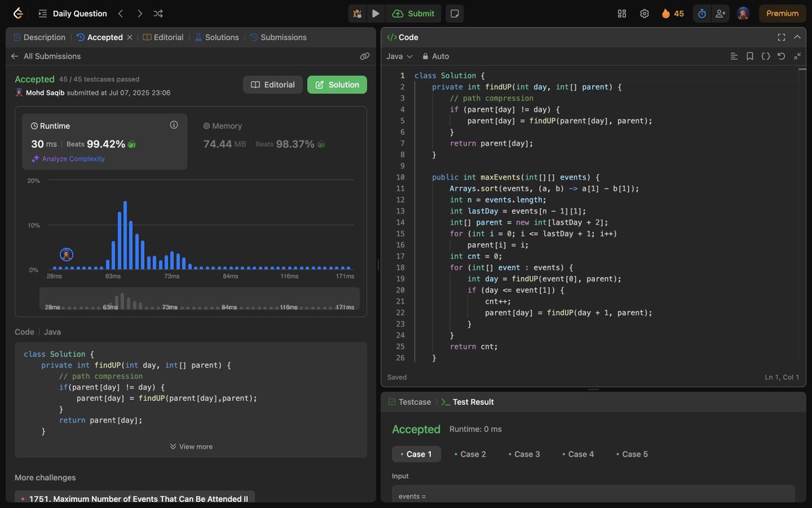Pick a random question shuffle icon
This screenshot has width=812, height=508.
click(158, 14)
